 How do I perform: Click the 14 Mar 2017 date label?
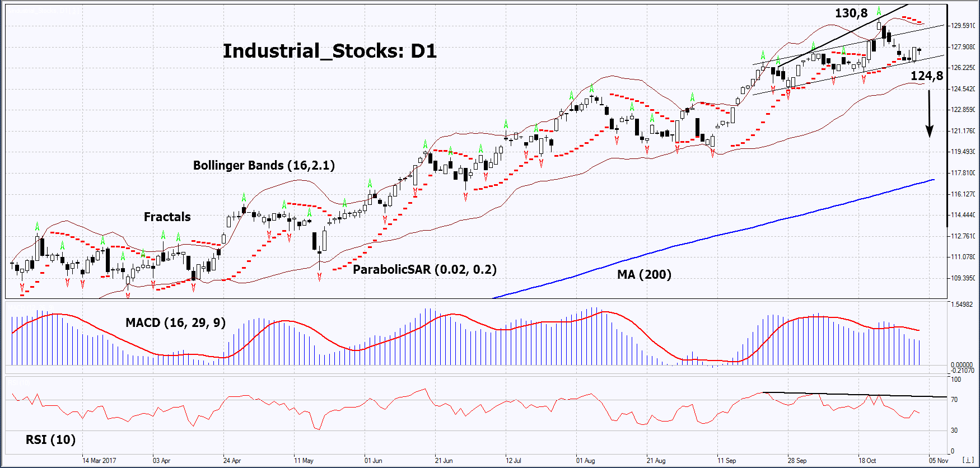[x=99, y=461]
